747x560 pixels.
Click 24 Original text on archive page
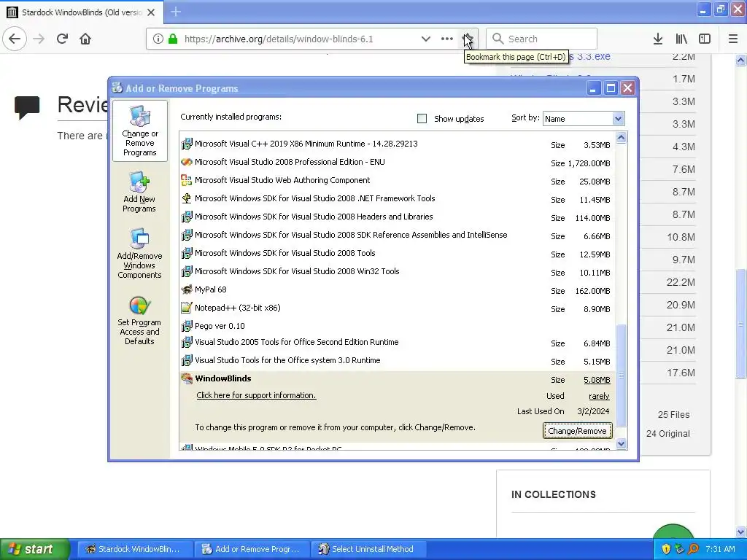click(x=668, y=434)
